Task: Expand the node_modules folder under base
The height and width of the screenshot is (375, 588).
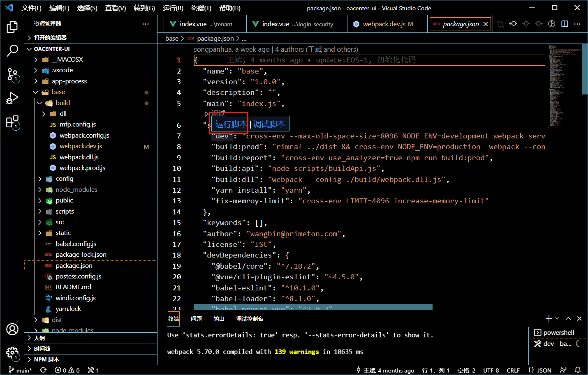Action: [76, 190]
